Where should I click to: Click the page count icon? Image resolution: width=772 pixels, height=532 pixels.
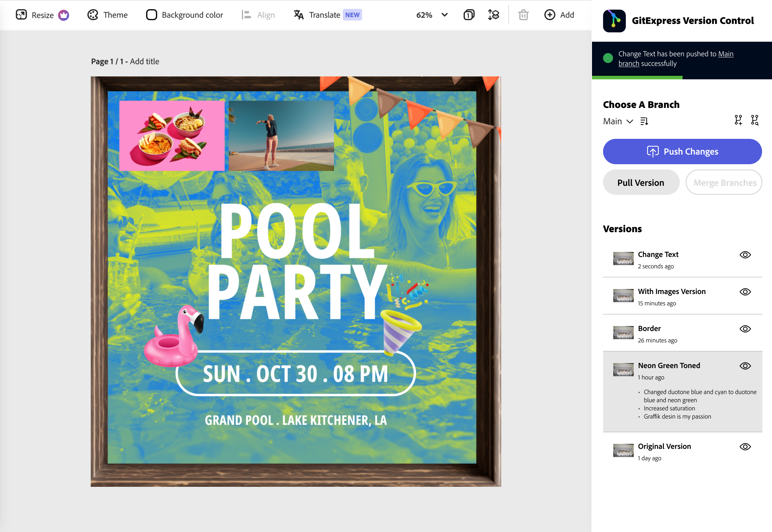click(x=469, y=15)
